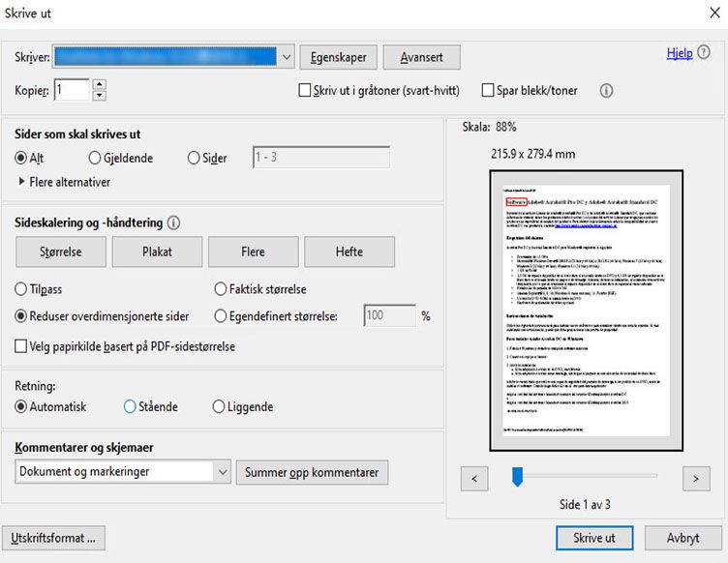This screenshot has width=728, height=563.
Task: Select the Sider range radio button
Action: click(194, 158)
